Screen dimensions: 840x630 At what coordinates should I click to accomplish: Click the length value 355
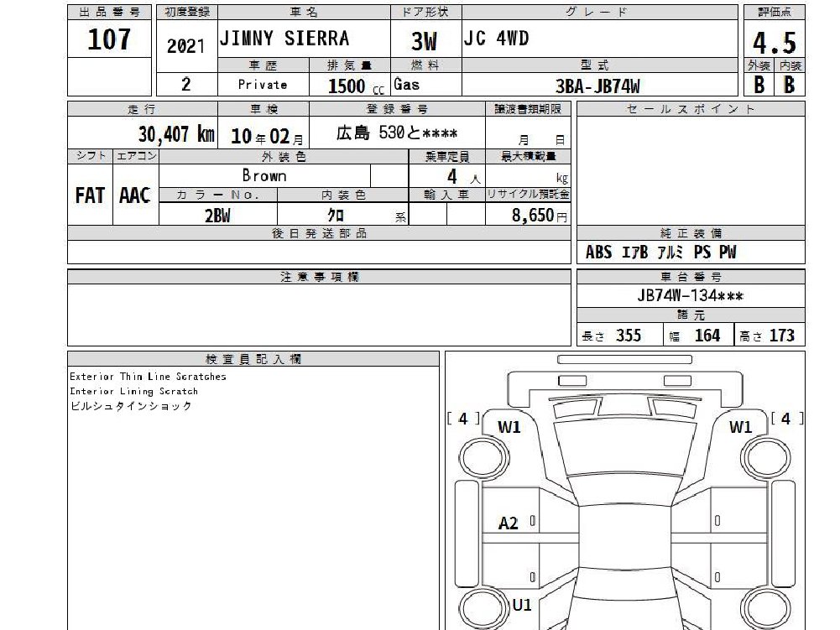(628, 336)
